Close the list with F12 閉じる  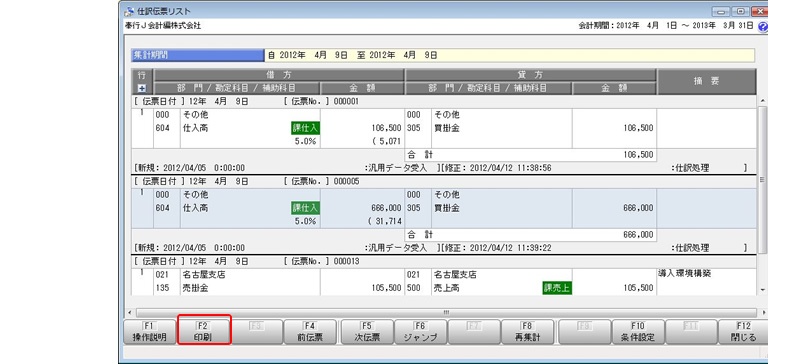tap(743, 332)
